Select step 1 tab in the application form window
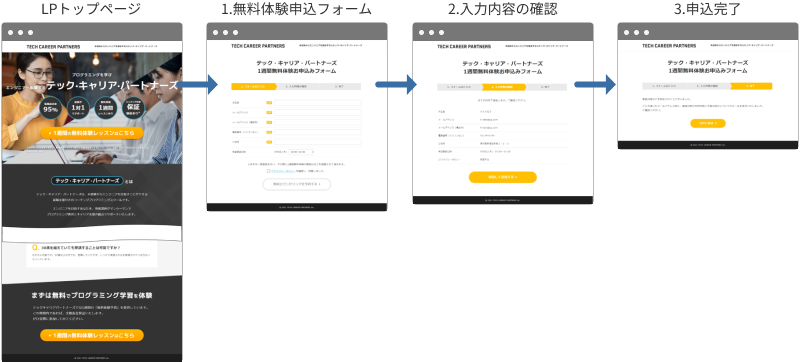Image resolution: width=800 pixels, height=362 pixels. point(253,87)
